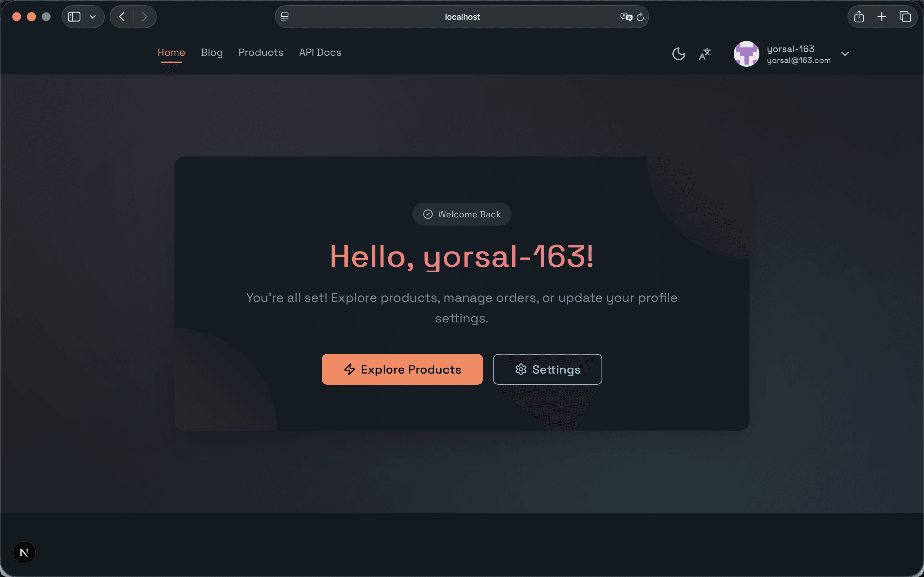The image size is (924, 577).
Task: Open the API Docs page
Action: [x=320, y=53]
